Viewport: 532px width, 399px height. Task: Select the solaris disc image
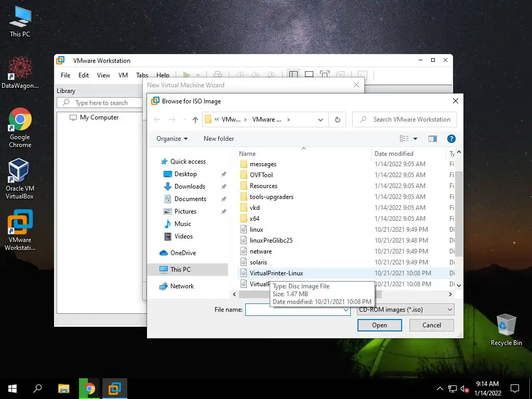click(258, 262)
